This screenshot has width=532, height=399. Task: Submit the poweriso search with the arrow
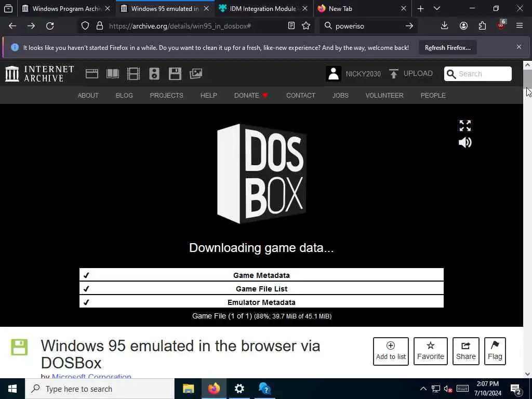point(409,26)
